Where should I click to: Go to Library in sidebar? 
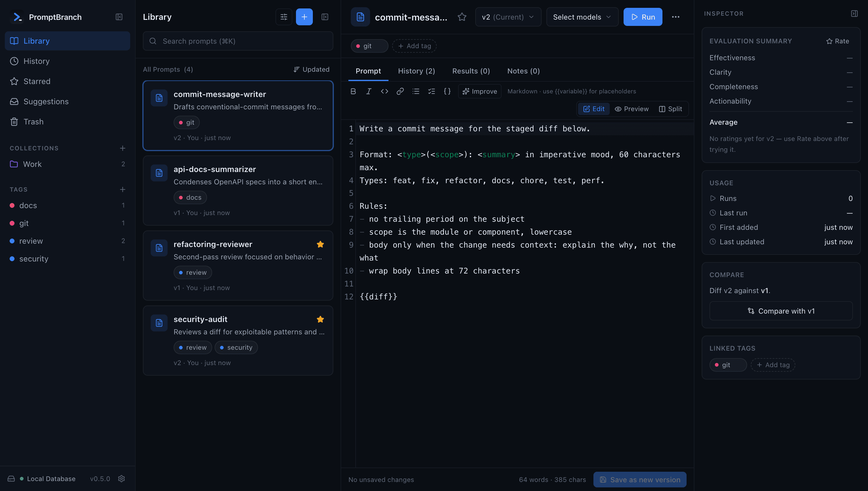[x=68, y=41]
